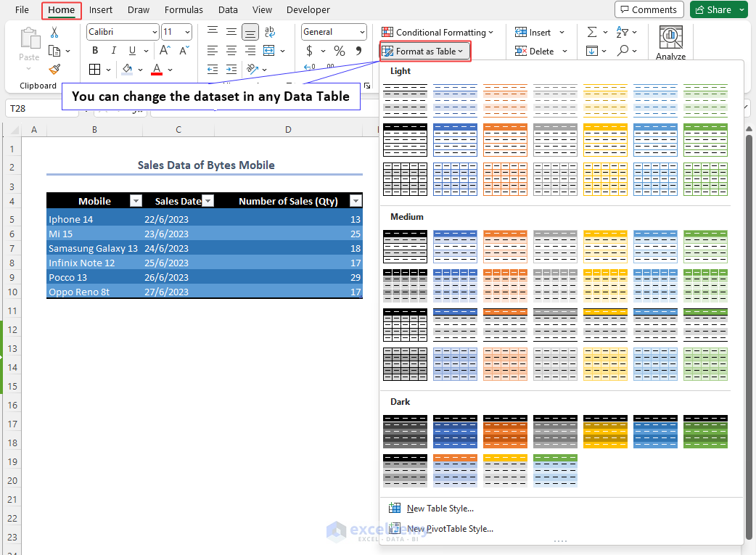Apply Bold formatting

coord(95,51)
